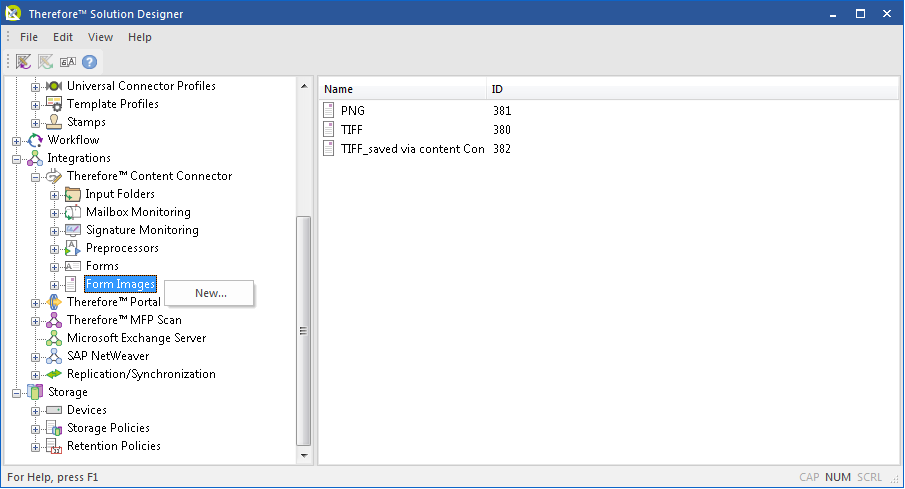Screen dimensions: 905x489
Task: Collapse the Storage node
Action: click(x=17, y=394)
